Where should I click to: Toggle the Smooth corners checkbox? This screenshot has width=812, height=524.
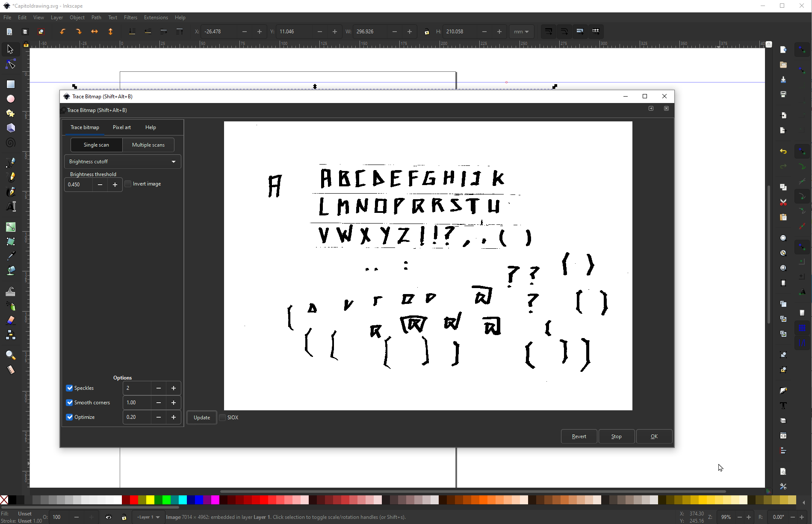(x=69, y=403)
